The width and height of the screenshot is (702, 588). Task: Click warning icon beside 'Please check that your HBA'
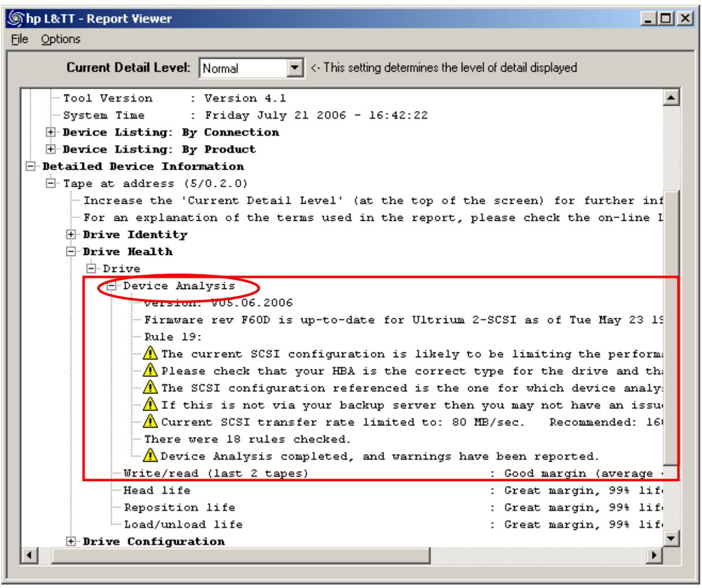tap(150, 370)
